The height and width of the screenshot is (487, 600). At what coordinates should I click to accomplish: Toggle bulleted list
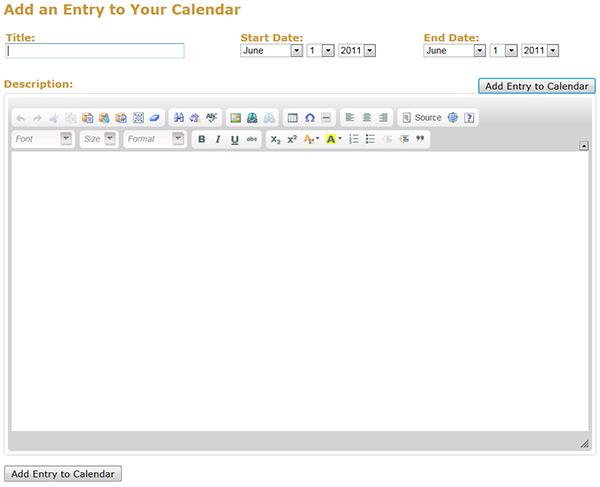tap(370, 139)
